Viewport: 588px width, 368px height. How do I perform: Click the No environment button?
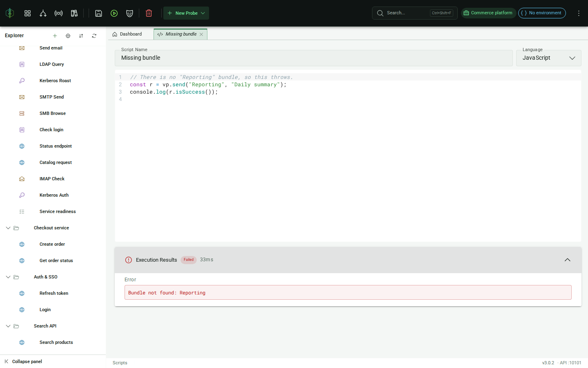[x=542, y=13]
